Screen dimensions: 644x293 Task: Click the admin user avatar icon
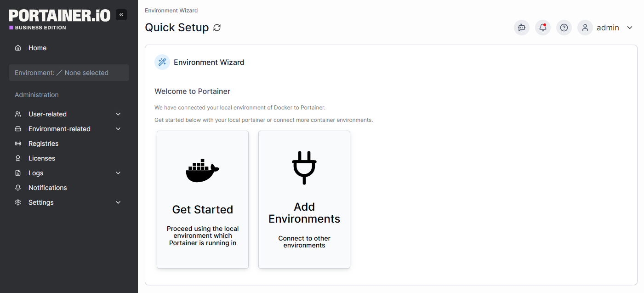(585, 28)
